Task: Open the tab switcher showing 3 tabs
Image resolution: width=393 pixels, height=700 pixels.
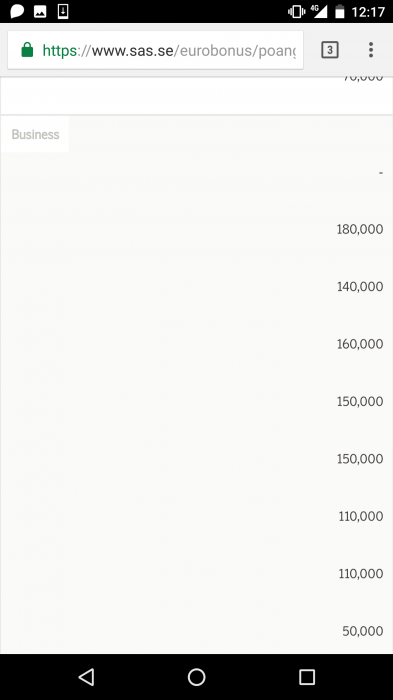Action: (330, 50)
